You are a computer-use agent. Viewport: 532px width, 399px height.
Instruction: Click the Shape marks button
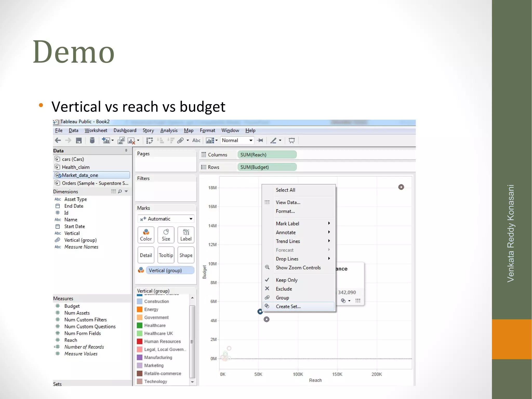(186, 255)
